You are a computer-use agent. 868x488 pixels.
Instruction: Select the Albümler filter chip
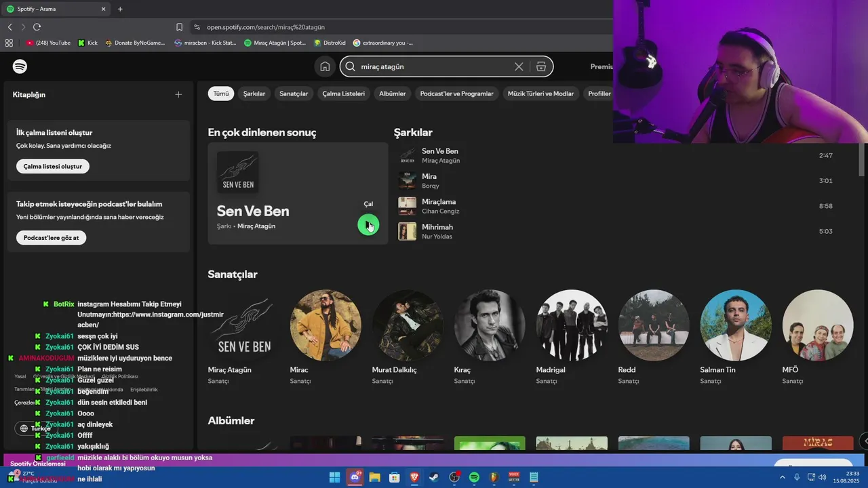click(x=392, y=94)
